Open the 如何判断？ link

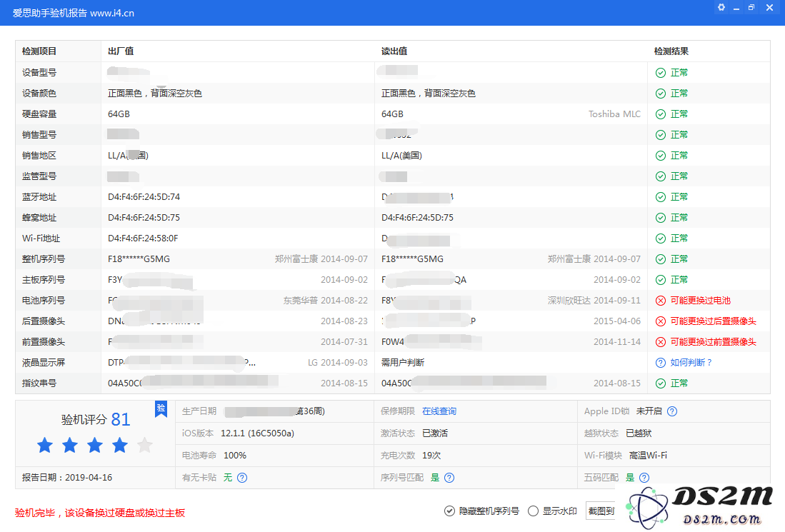tap(691, 363)
